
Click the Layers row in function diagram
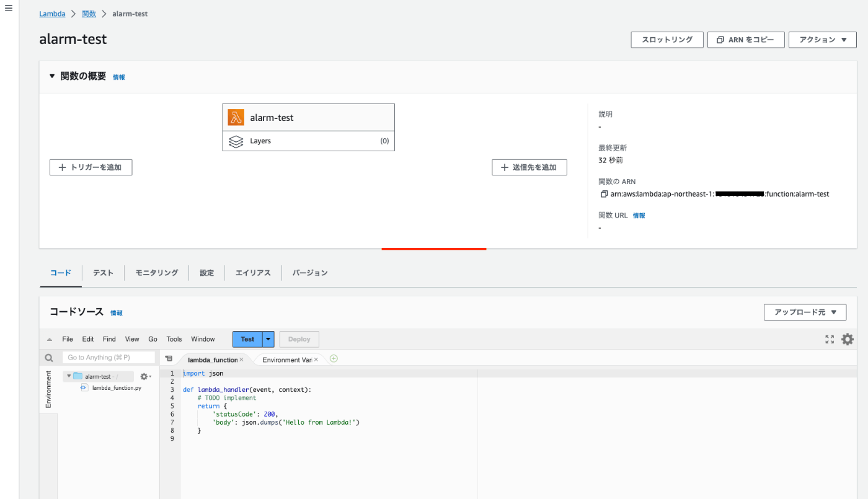308,141
